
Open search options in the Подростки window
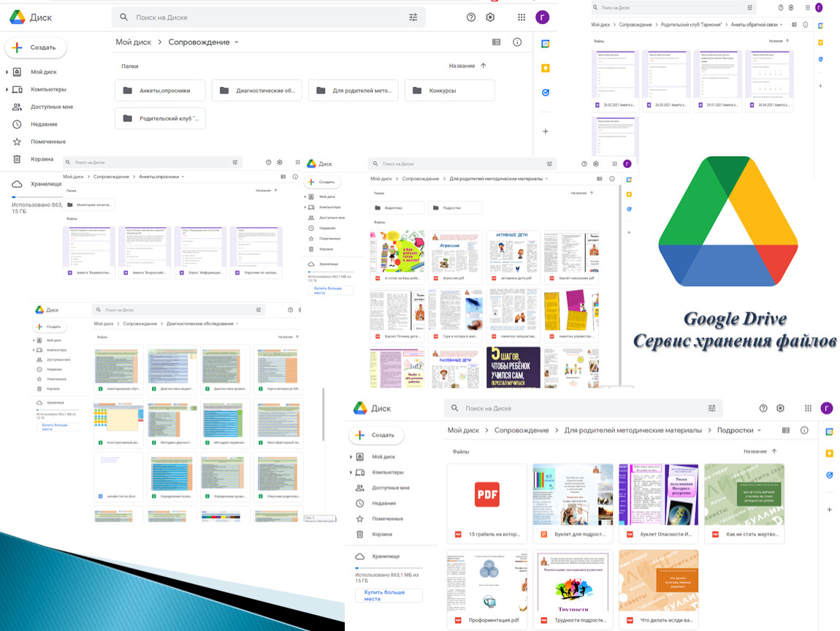pyautogui.click(x=711, y=408)
